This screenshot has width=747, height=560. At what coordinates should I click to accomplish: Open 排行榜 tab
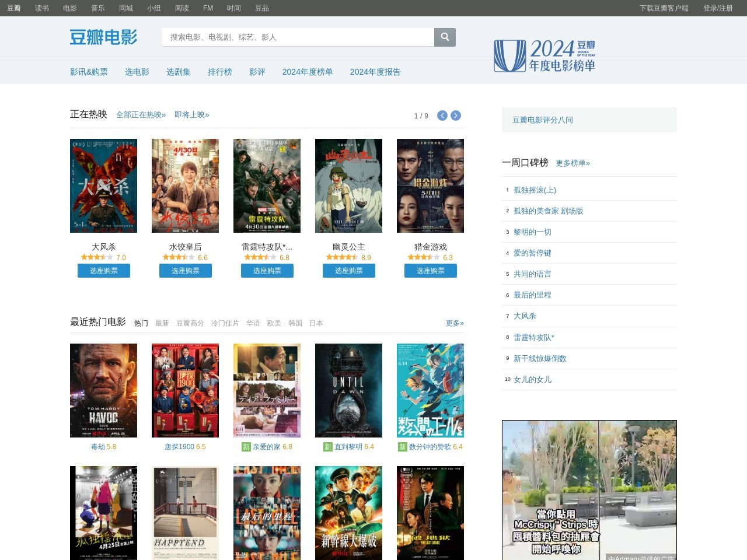pos(220,72)
